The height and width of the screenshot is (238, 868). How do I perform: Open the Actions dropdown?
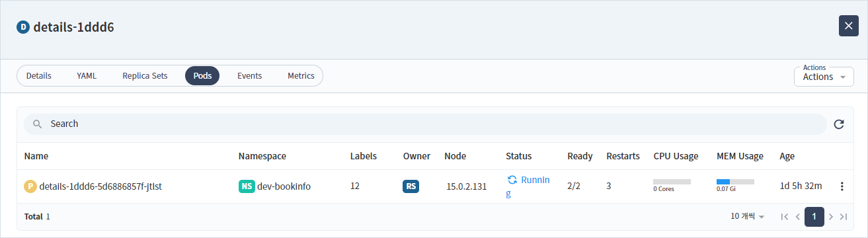(824, 77)
